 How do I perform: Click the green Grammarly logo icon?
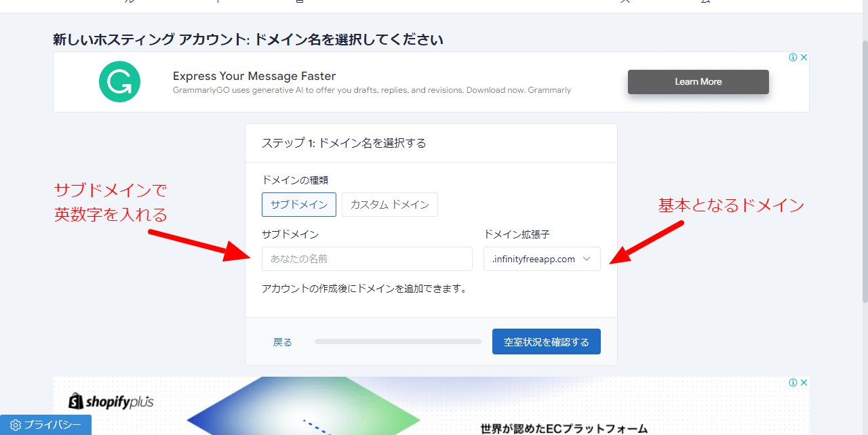click(x=119, y=82)
